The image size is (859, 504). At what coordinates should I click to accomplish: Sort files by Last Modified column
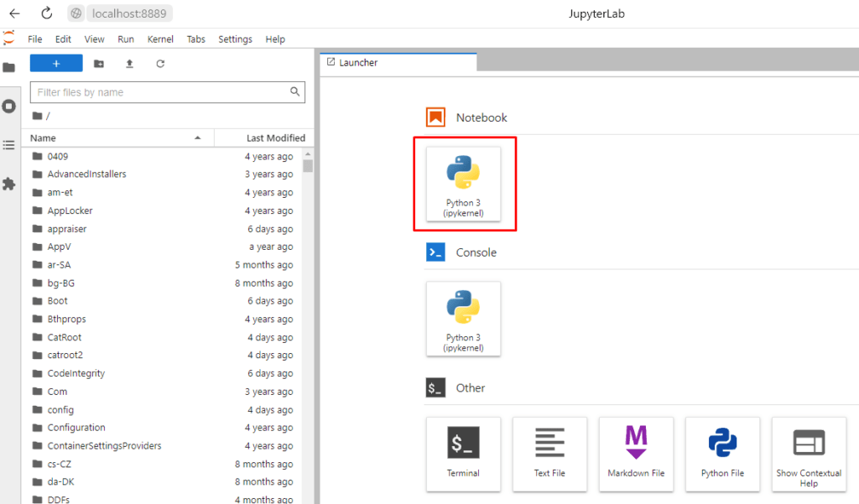(x=275, y=138)
